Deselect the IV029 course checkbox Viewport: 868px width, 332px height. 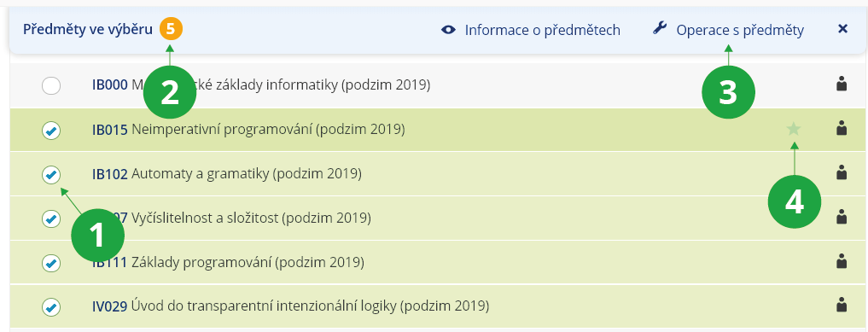[51, 306]
